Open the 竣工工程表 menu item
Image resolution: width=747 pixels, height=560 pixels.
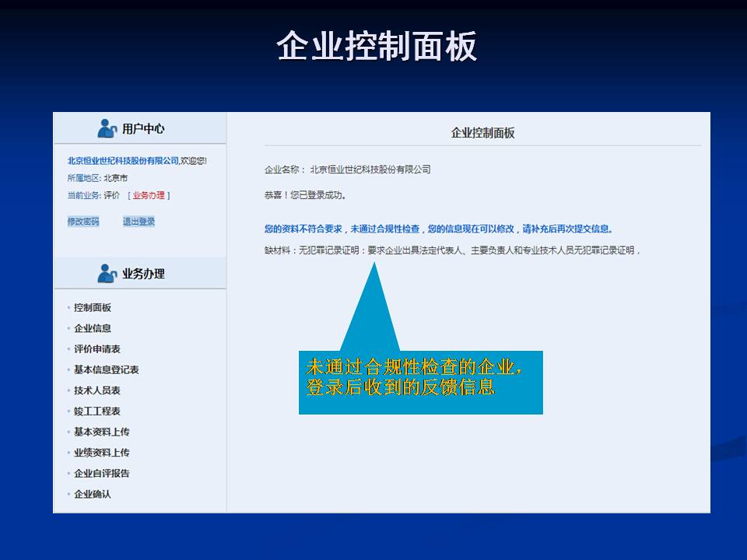tap(97, 411)
